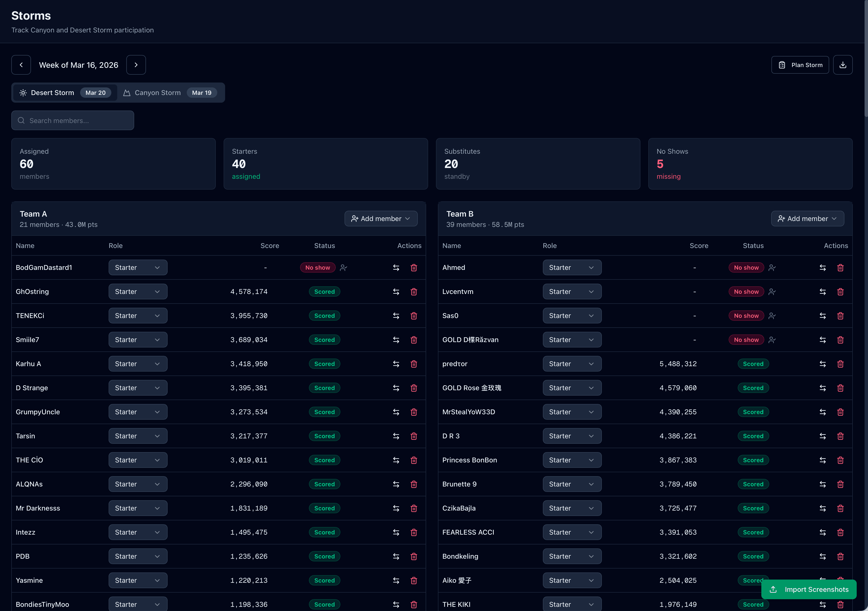Viewport: 868px width, 611px height.
Task: Delete BodGamDastard1 using the trash icon
Action: pyautogui.click(x=414, y=267)
